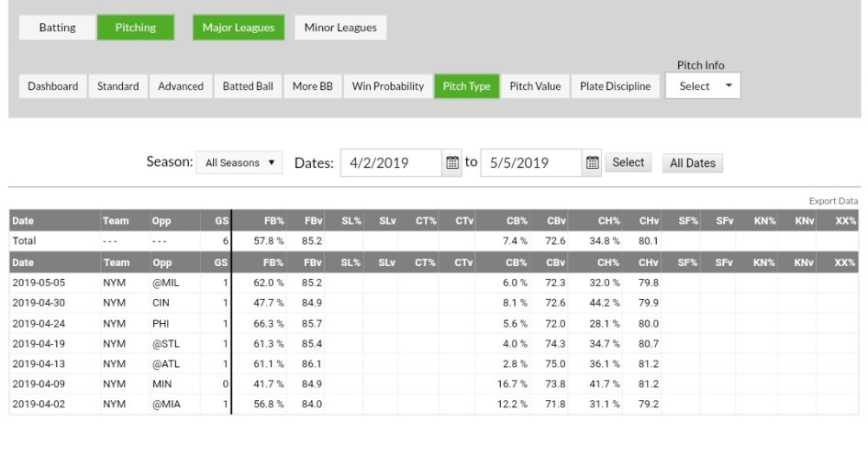Click the end date field 5/5/2019
The height and width of the screenshot is (467, 868).
(530, 162)
